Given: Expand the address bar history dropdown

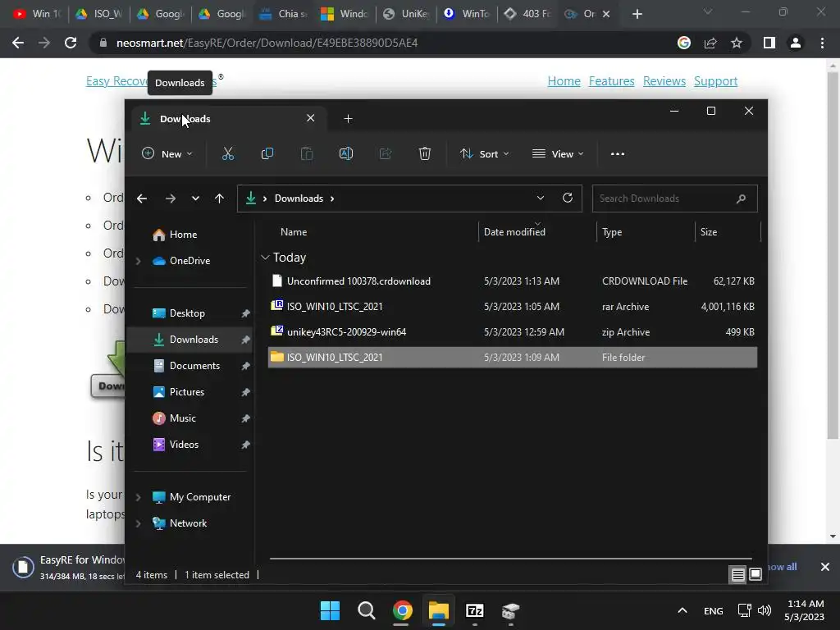Looking at the screenshot, I should point(541,198).
